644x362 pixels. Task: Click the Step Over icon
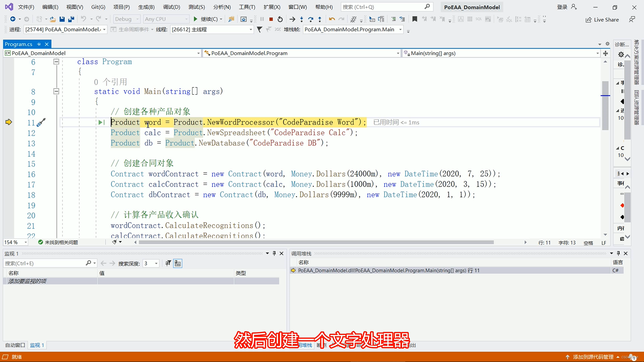[311, 19]
